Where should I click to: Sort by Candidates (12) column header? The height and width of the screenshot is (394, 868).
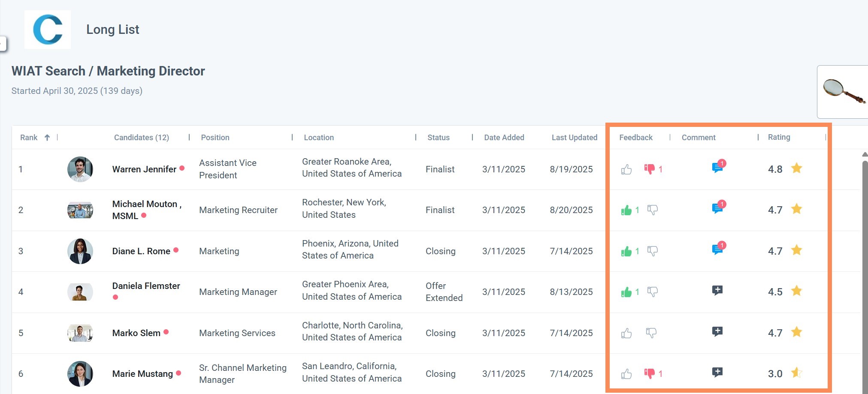[x=142, y=138]
